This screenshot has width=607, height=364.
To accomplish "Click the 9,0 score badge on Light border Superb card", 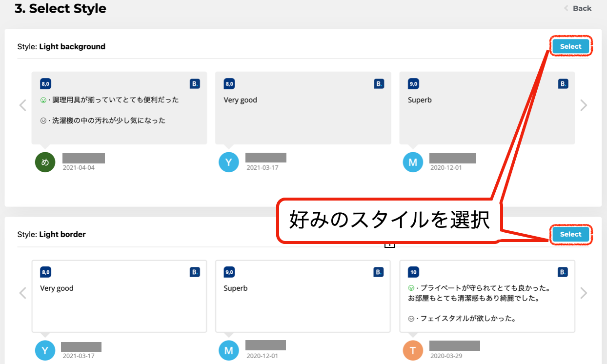I will point(229,272).
